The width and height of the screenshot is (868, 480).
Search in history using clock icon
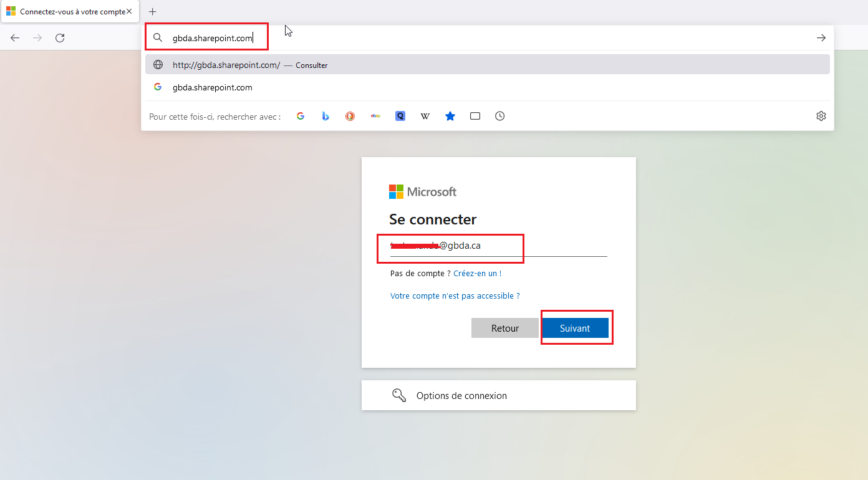pyautogui.click(x=500, y=116)
